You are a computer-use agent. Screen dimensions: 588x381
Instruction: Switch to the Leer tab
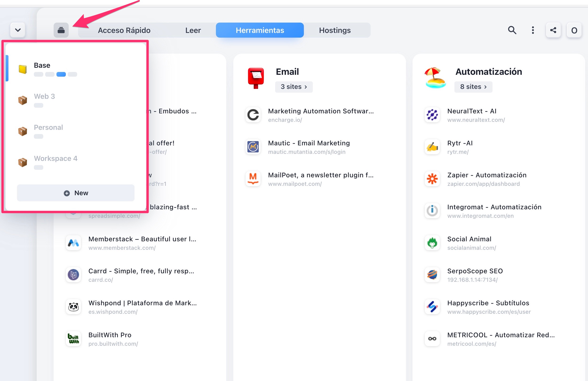coord(193,30)
